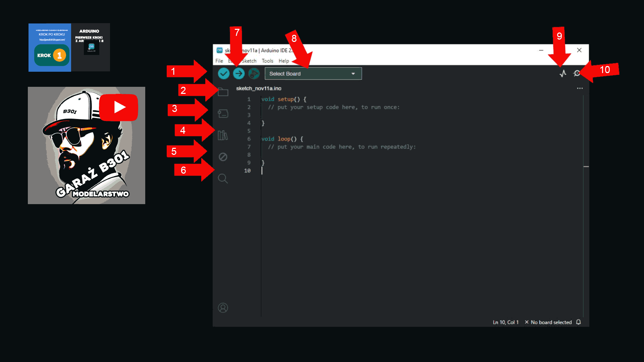Open the Search magnifier in sidebar

pyautogui.click(x=223, y=178)
